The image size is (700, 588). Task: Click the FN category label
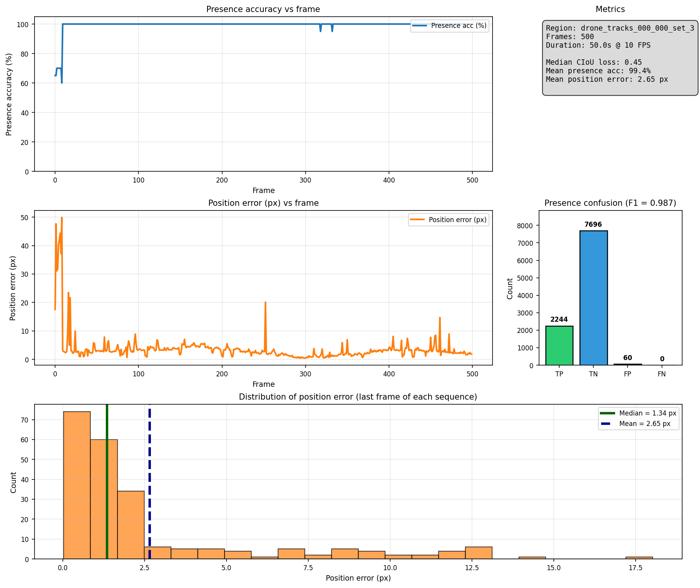coord(662,374)
